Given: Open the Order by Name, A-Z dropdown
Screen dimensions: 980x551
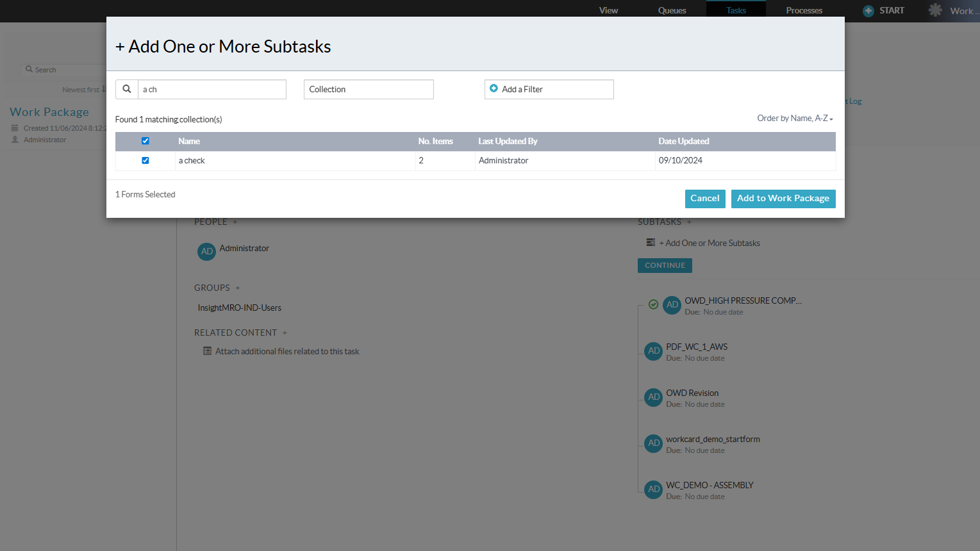Looking at the screenshot, I should click(x=795, y=119).
